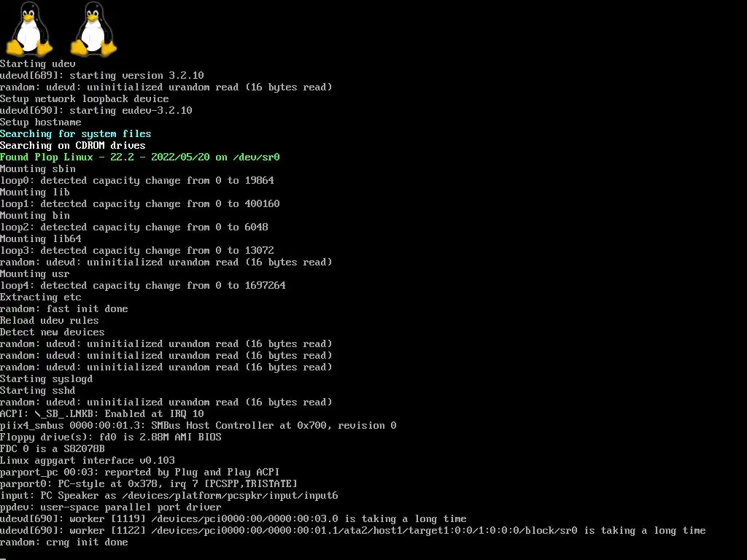The width and height of the screenshot is (747, 560).
Task: Click 'udevd[690]: starting eudev-3.2.10' line
Action: pos(96,111)
